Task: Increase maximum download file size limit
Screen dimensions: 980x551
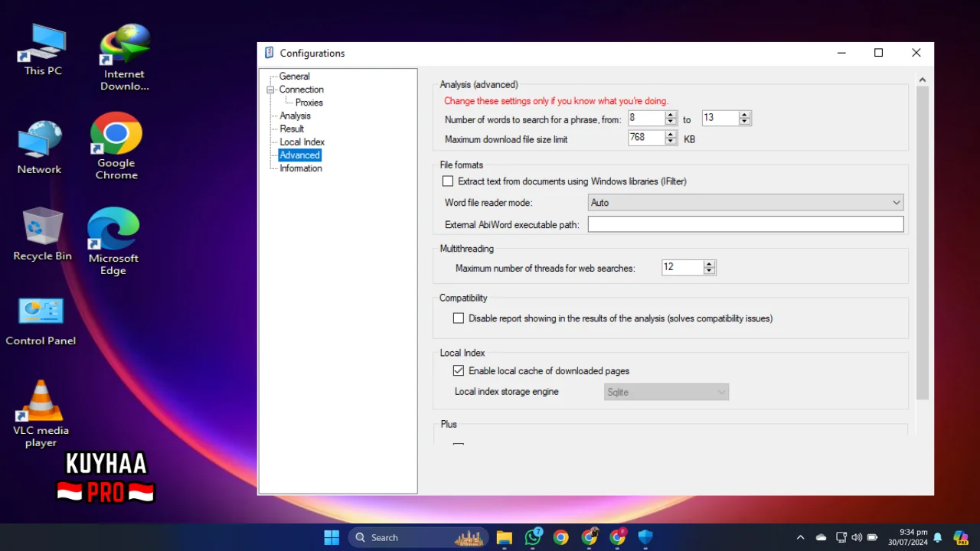Action: 671,135
